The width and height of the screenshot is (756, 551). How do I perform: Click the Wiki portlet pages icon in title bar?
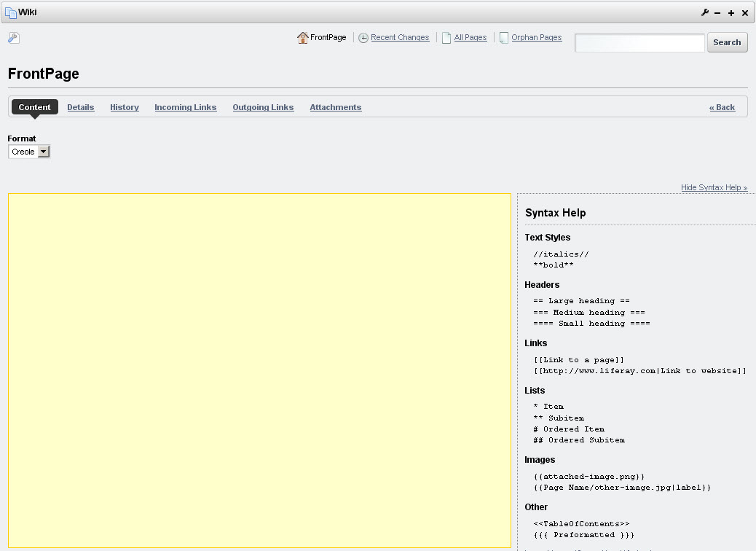[x=11, y=12]
